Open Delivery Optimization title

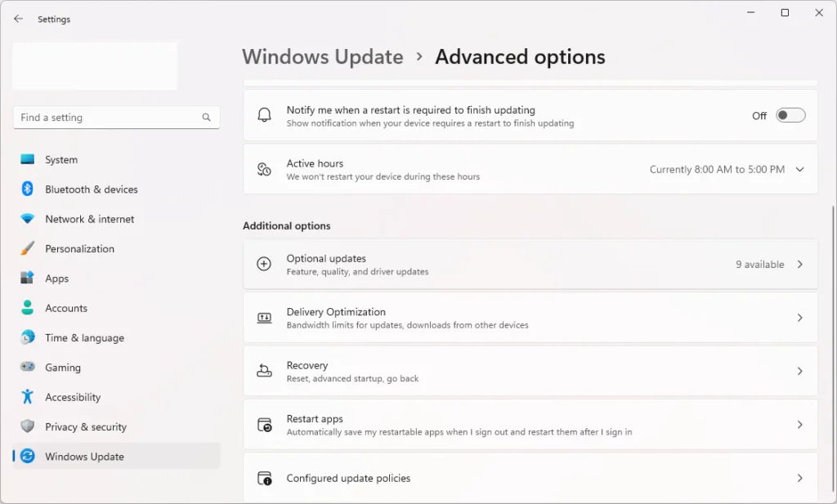coord(336,311)
